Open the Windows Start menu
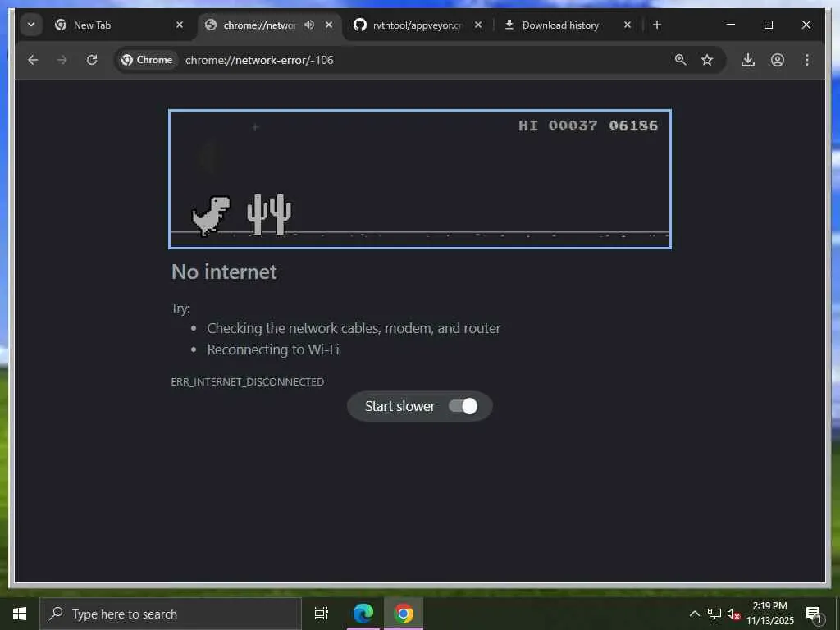This screenshot has height=630, width=840. tap(20, 614)
